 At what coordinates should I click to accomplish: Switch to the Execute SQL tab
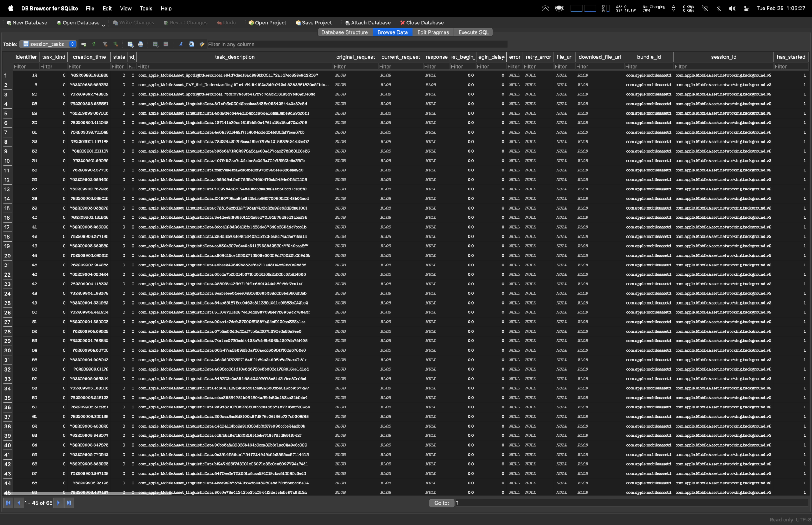[x=473, y=32]
